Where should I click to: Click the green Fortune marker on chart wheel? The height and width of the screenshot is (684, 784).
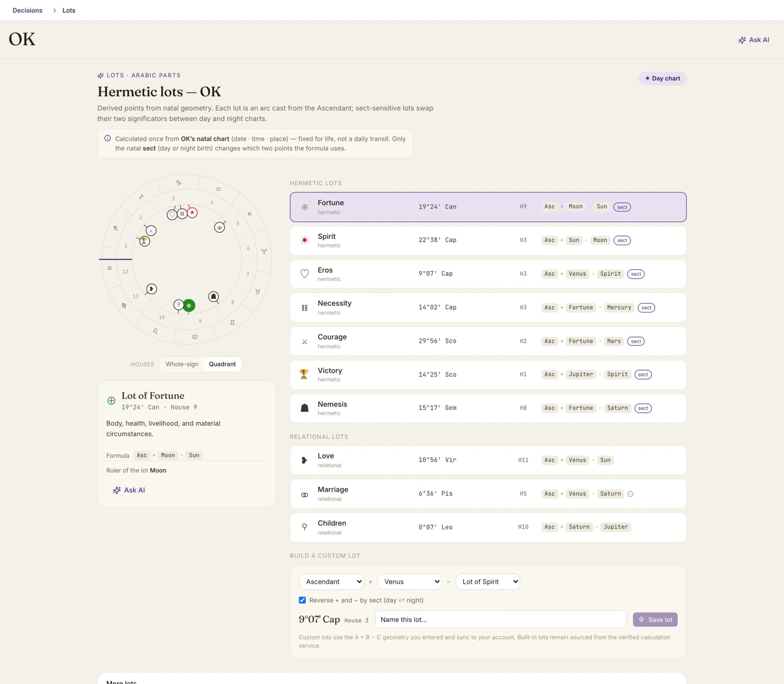189,305
